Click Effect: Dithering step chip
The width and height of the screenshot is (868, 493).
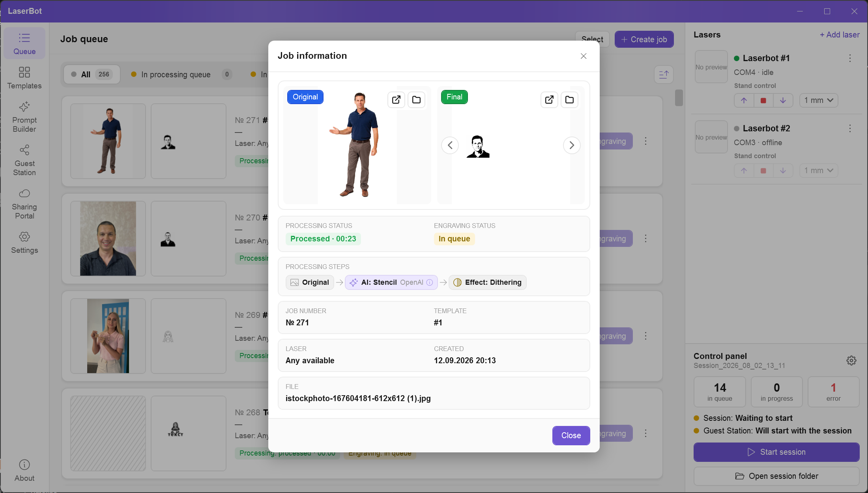pyautogui.click(x=488, y=282)
